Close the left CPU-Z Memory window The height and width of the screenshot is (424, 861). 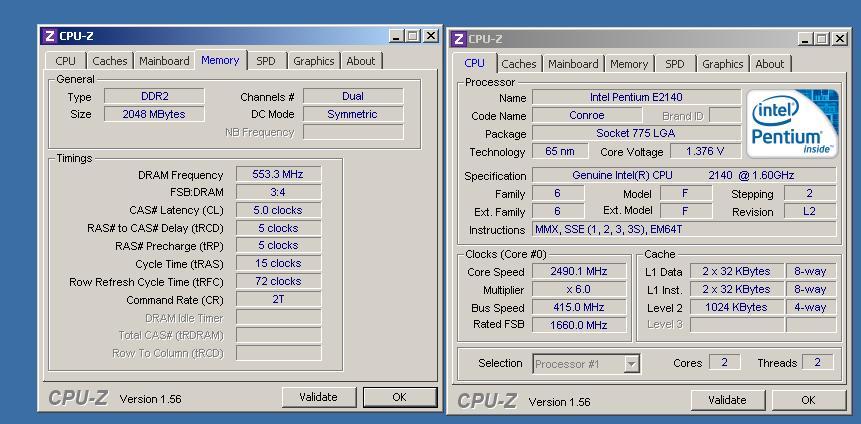(431, 36)
